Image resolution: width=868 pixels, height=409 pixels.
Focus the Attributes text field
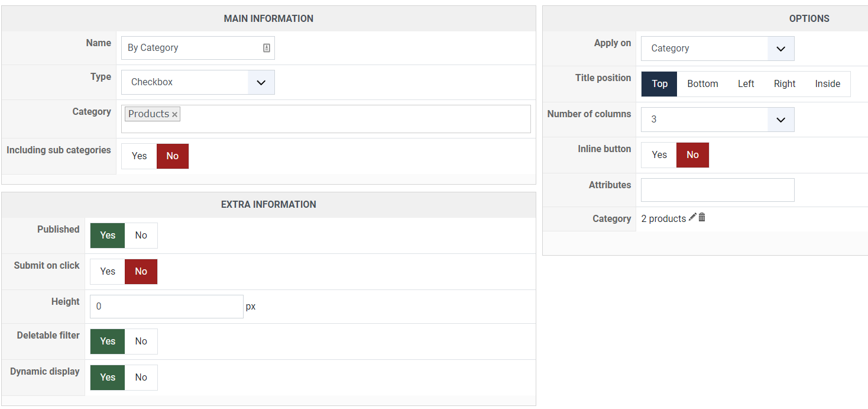[x=717, y=190]
